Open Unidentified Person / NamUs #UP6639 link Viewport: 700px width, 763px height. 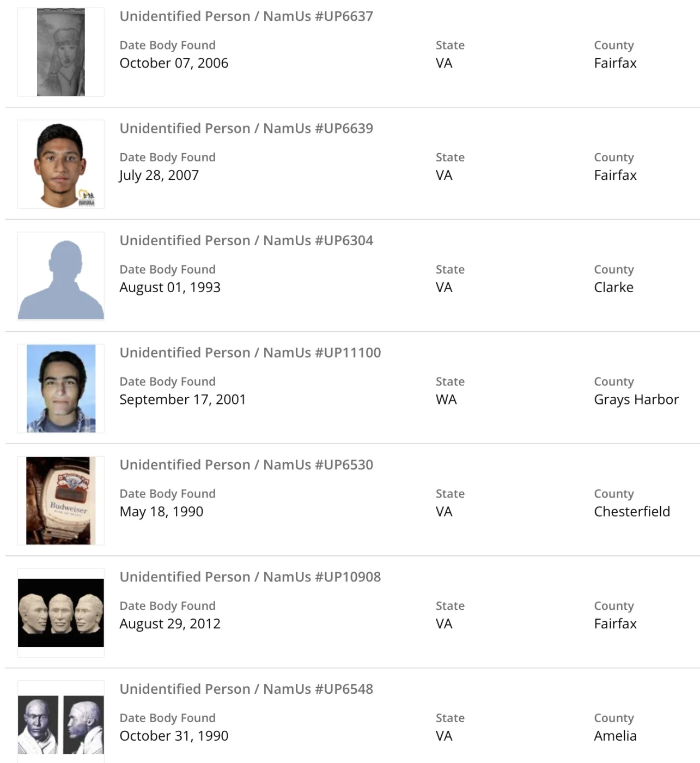(246, 129)
